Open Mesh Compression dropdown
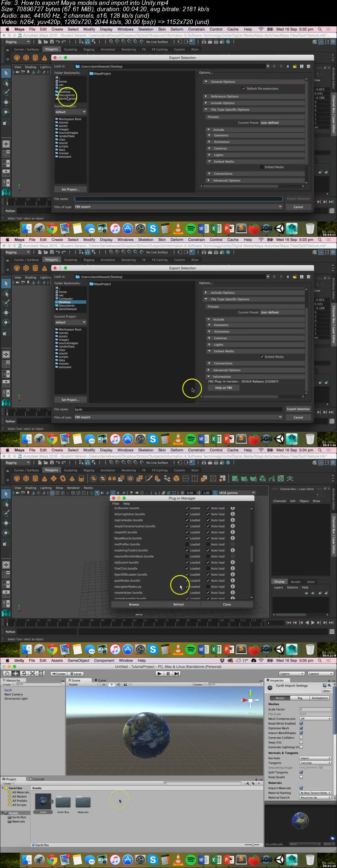337x868 pixels. 315,719
